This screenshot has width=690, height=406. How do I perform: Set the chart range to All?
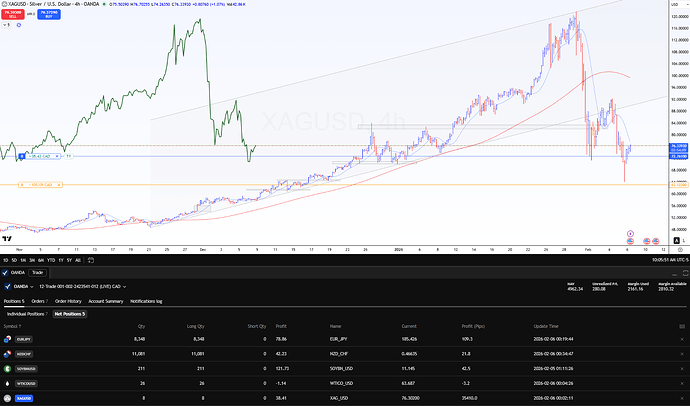pos(78,260)
